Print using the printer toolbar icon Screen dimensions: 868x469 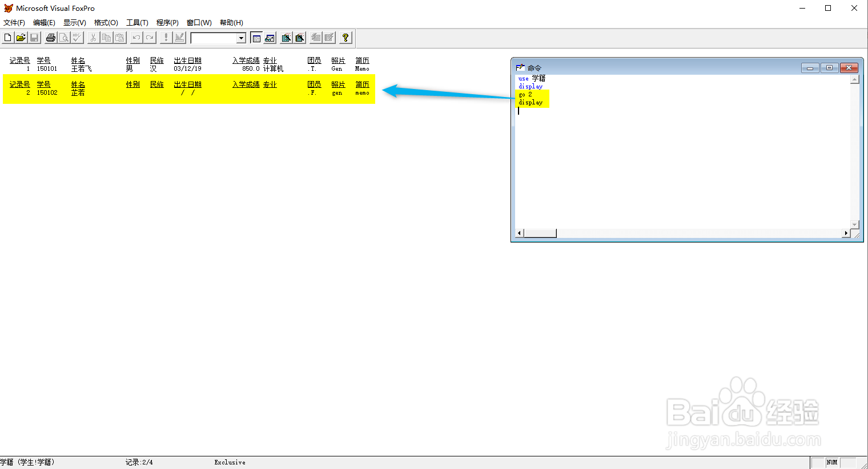coord(51,38)
